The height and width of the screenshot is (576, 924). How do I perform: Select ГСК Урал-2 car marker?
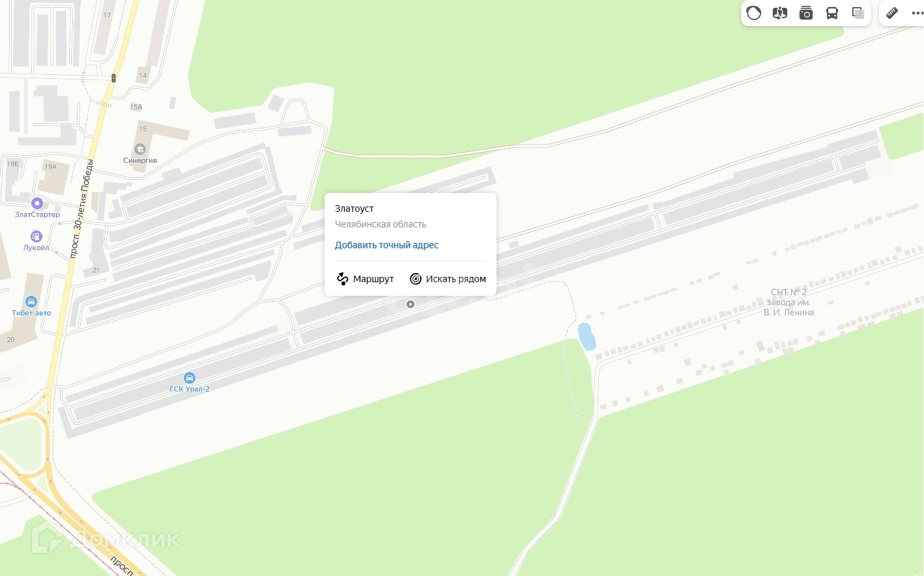tap(190, 378)
